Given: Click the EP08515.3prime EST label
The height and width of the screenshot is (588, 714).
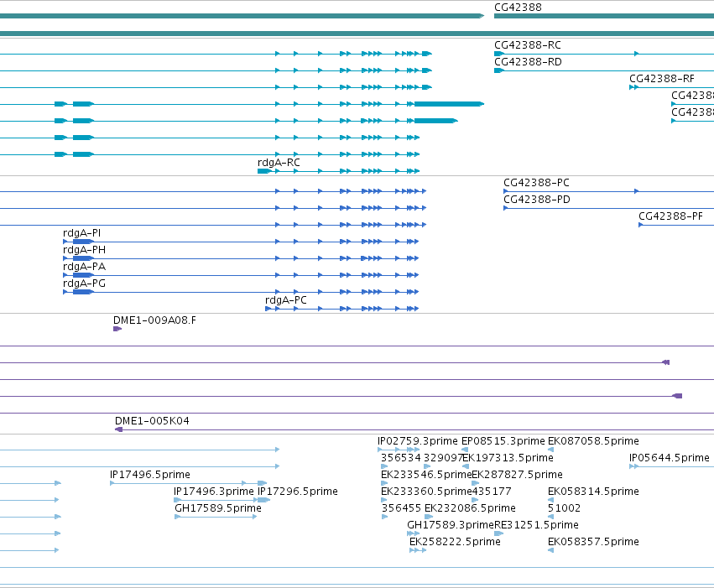Looking at the screenshot, I should click(503, 441).
